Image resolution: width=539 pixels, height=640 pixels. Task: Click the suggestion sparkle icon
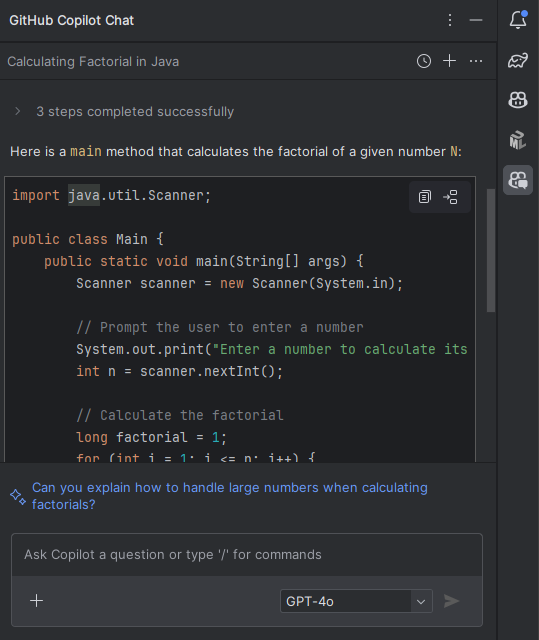18,497
